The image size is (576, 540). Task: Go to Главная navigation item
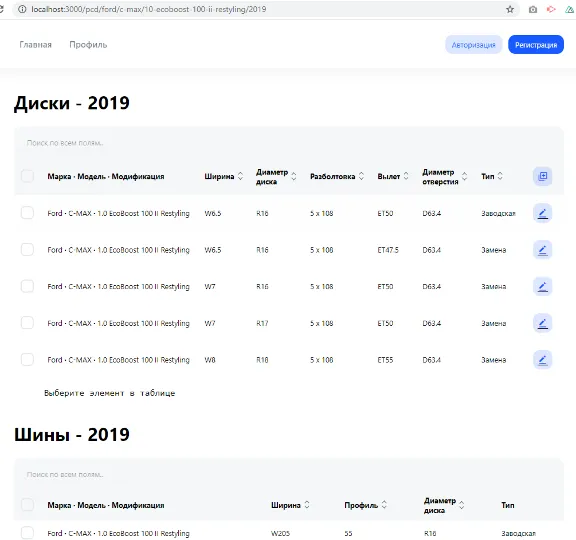point(35,44)
